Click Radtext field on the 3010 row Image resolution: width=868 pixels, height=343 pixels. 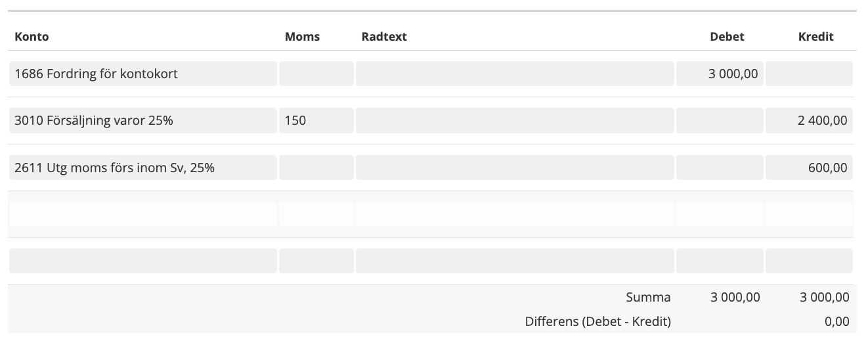[x=515, y=120]
